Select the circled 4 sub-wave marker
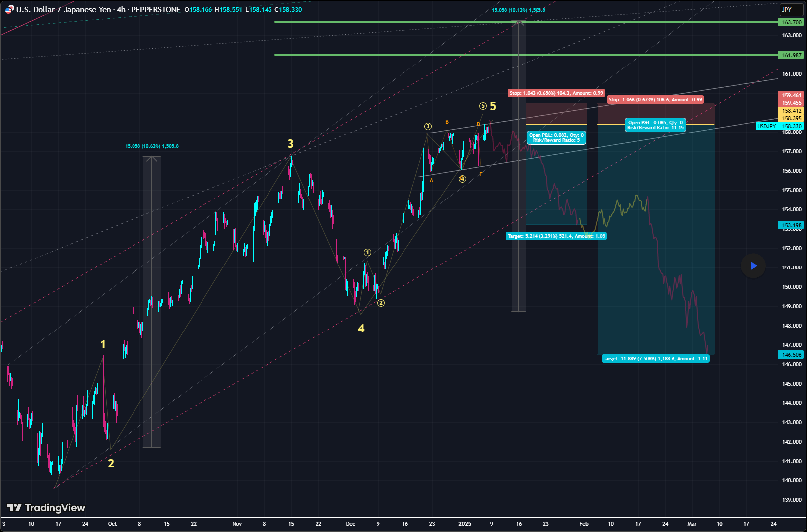This screenshot has width=807, height=532. coord(462,179)
